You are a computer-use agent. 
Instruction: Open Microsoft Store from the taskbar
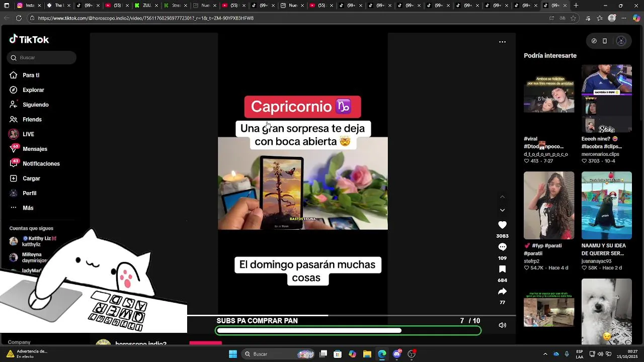(x=338, y=354)
